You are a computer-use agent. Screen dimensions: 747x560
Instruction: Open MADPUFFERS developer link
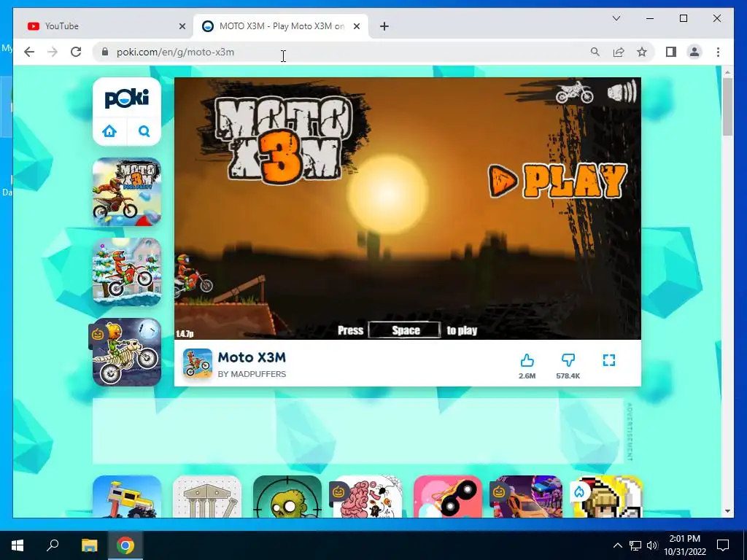click(x=252, y=374)
